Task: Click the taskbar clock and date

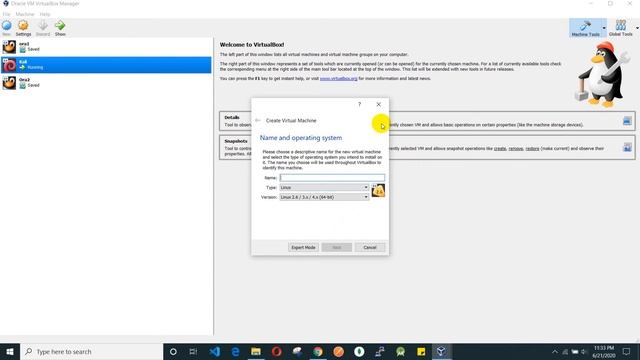Action: click(604, 351)
